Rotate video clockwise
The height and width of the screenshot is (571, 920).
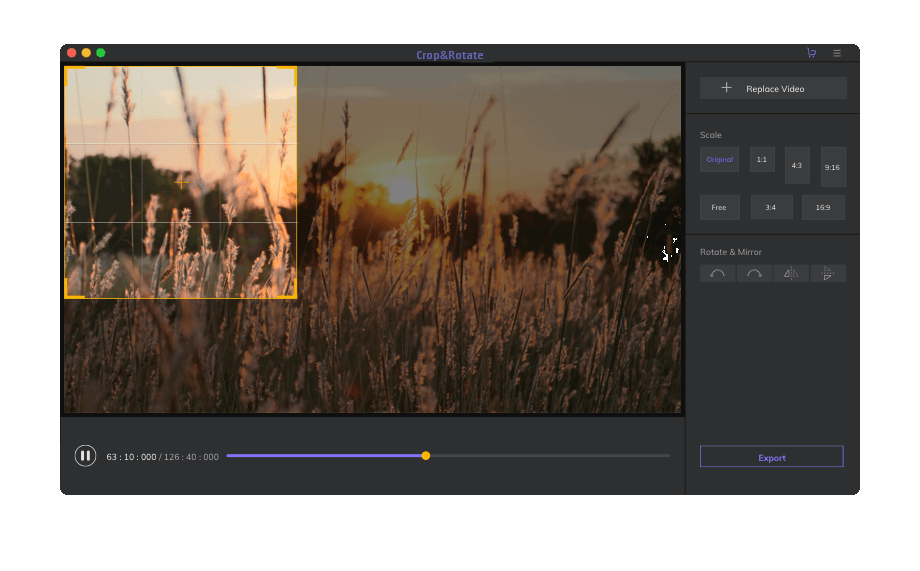pyautogui.click(x=754, y=274)
